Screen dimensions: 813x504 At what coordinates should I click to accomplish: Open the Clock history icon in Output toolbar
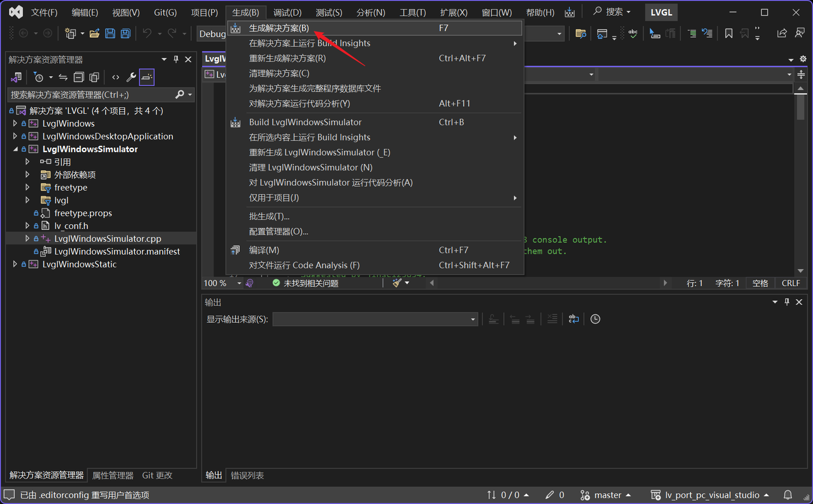(595, 319)
